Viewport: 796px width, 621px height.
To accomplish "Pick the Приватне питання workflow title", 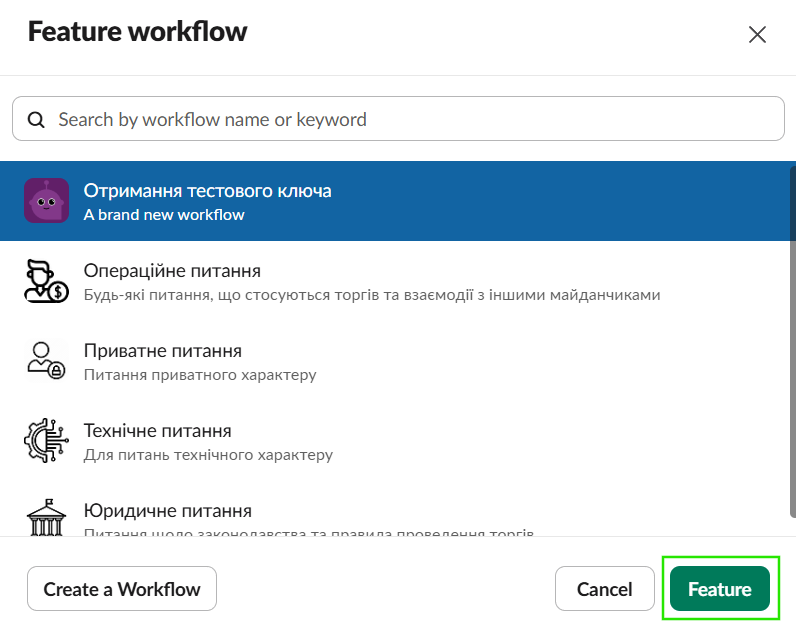I will (x=162, y=351).
